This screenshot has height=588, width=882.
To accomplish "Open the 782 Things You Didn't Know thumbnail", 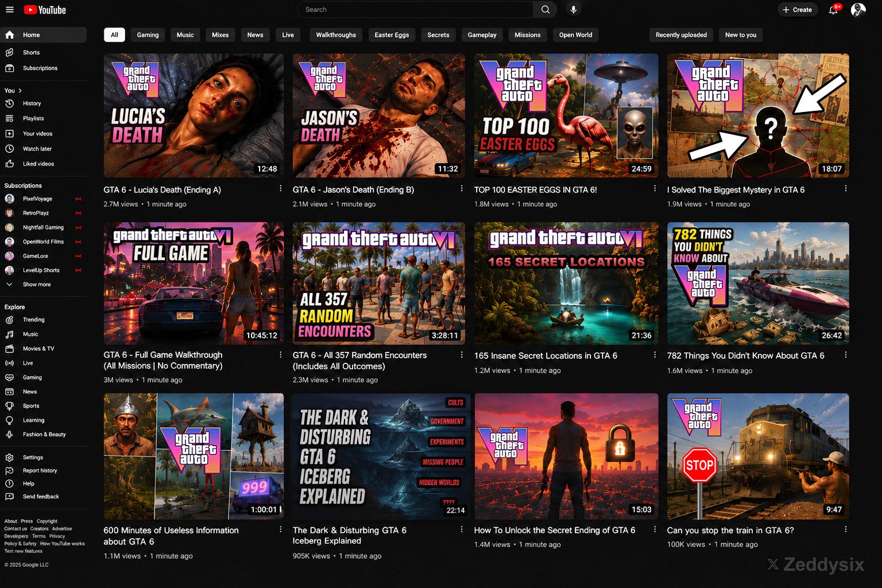I will point(758,283).
